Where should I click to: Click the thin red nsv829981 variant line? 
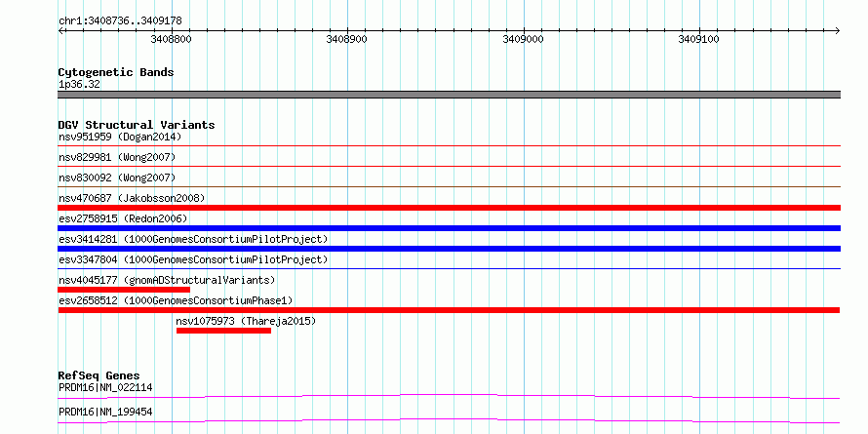(x=450, y=167)
